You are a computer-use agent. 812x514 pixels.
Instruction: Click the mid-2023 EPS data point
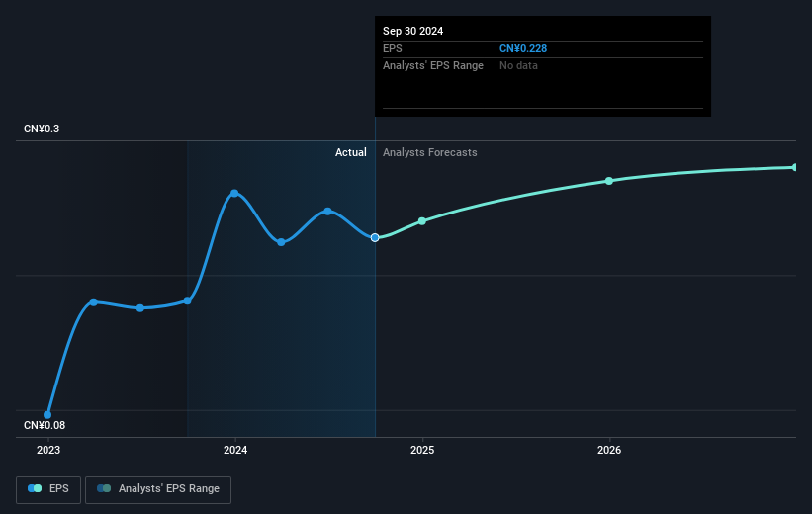(x=140, y=308)
